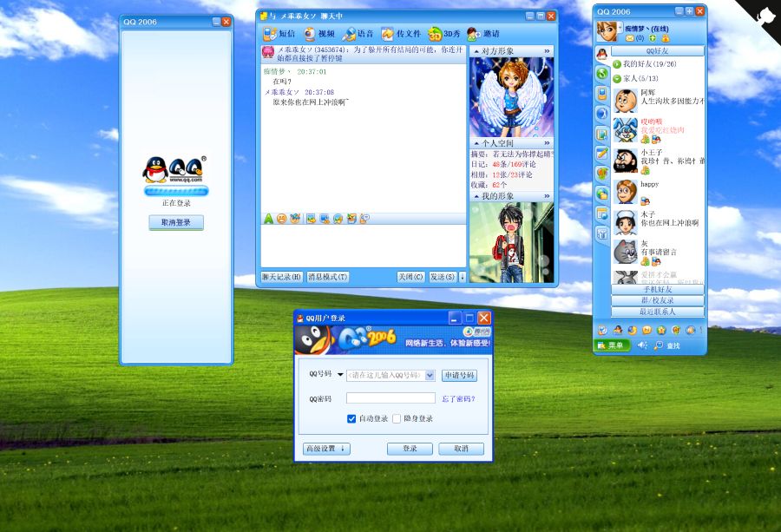Start a video chat from the toolbar

[x=315, y=33]
